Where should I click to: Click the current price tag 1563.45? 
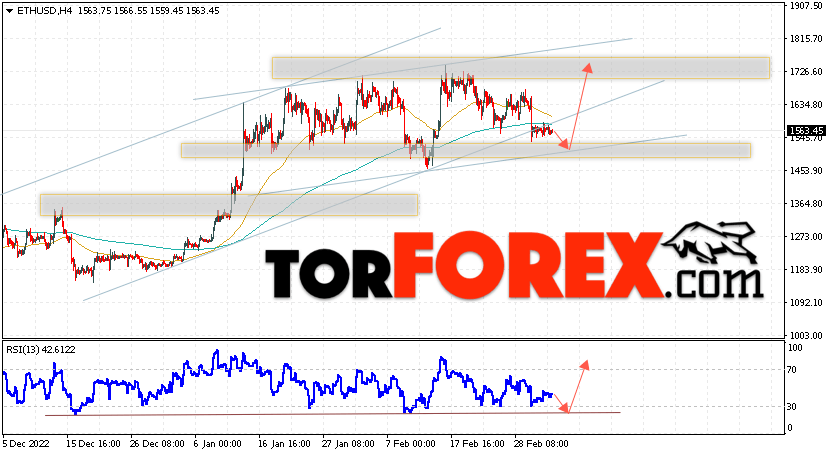(x=806, y=131)
